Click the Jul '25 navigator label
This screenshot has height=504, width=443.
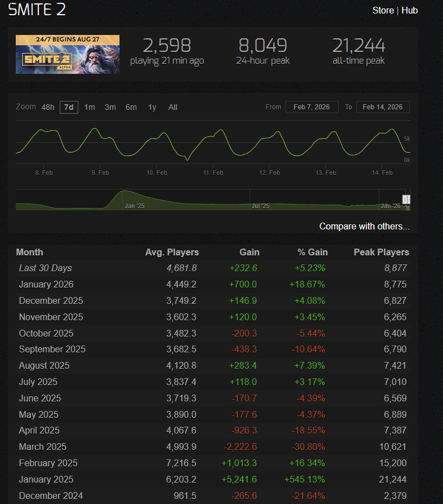pyautogui.click(x=260, y=206)
